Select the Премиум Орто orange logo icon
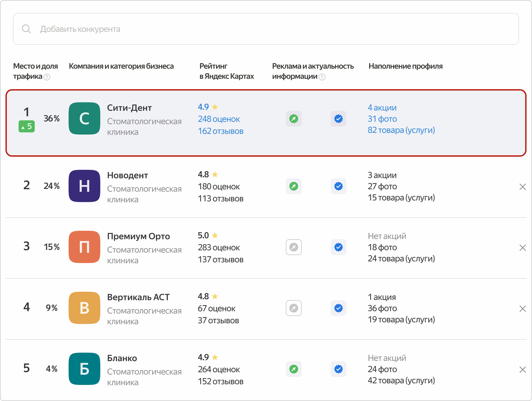 point(84,247)
